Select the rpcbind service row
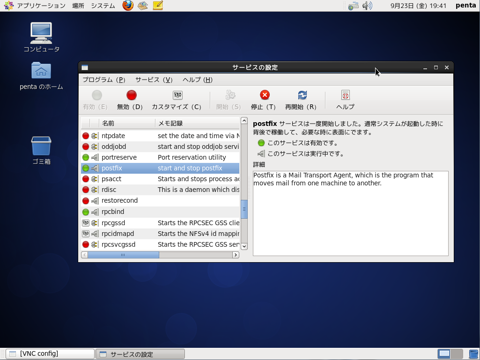The width and height of the screenshot is (480, 360). coord(160,212)
